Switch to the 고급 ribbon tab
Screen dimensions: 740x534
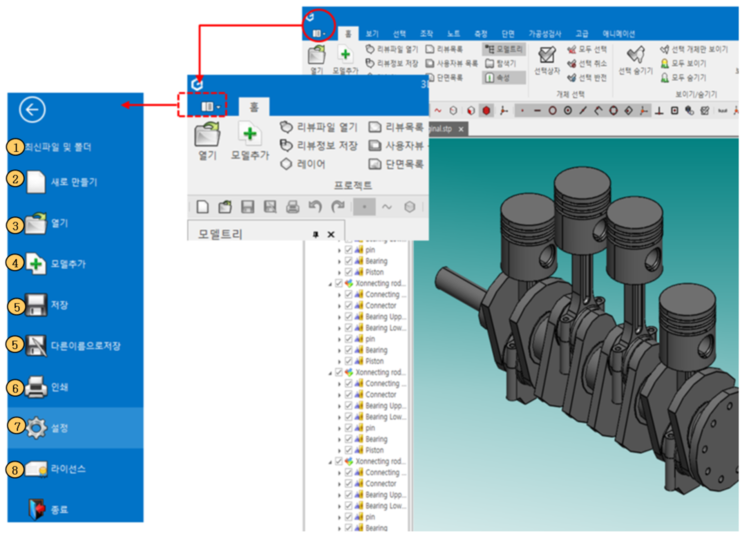pyautogui.click(x=582, y=33)
